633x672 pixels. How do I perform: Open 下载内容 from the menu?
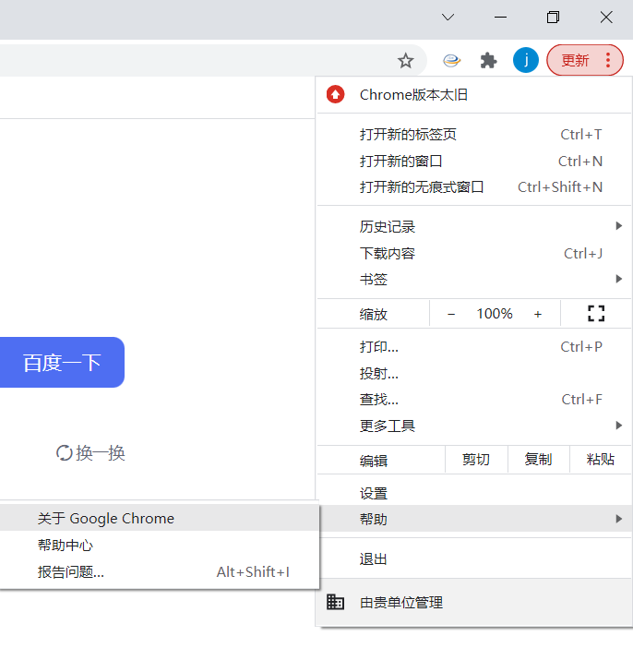click(x=474, y=253)
